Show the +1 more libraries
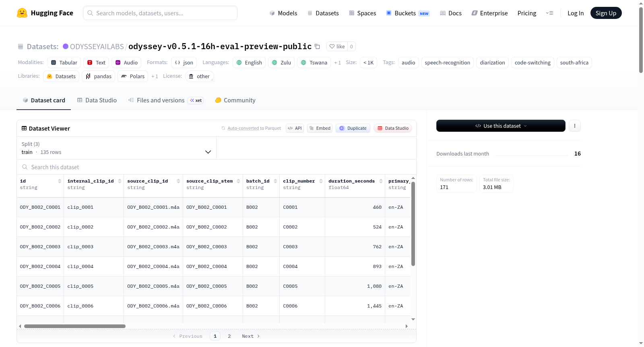The height and width of the screenshot is (347, 644). click(x=155, y=77)
